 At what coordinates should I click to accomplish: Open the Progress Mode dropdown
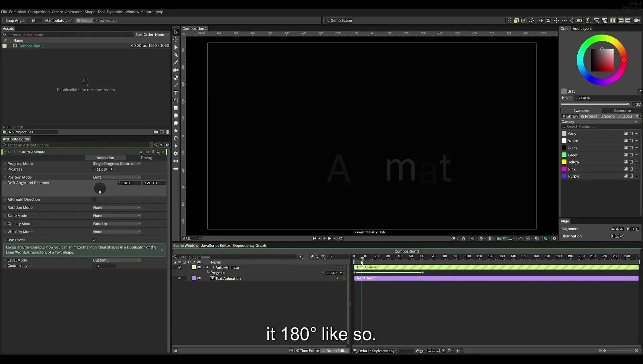click(117, 164)
